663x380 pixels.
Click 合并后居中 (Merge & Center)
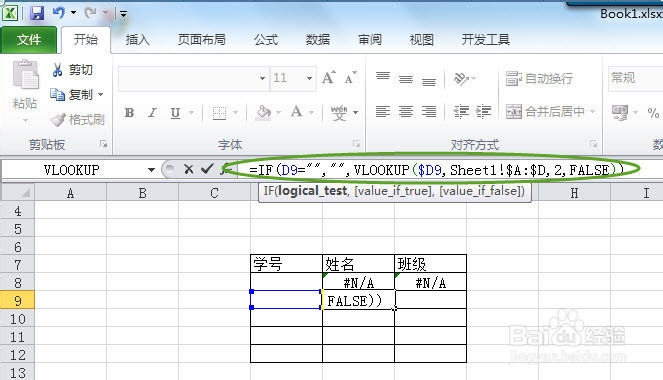point(545,112)
